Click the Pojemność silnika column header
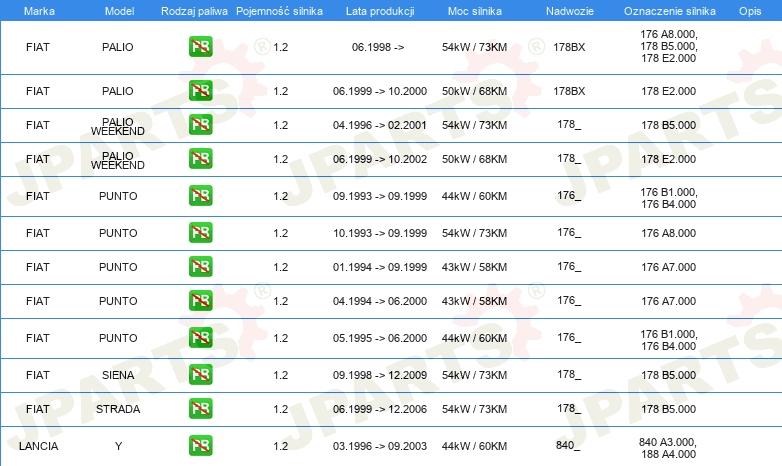Image resolution: width=782 pixels, height=466 pixels. 279,11
